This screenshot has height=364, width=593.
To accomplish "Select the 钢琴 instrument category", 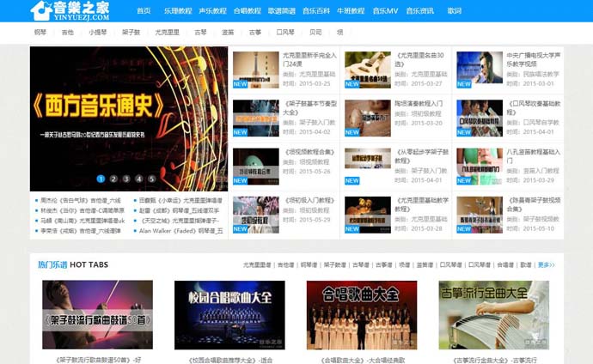I will click(x=40, y=32).
